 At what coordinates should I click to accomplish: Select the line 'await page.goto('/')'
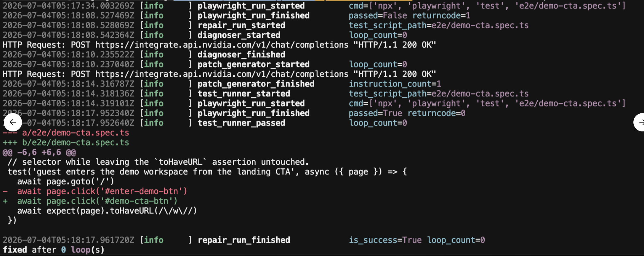66,181
